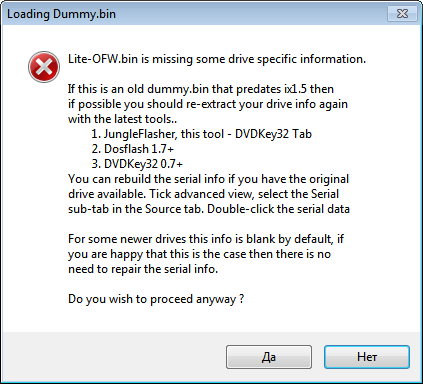
Task: Decline by choosing the Нет button
Action: coord(367,357)
